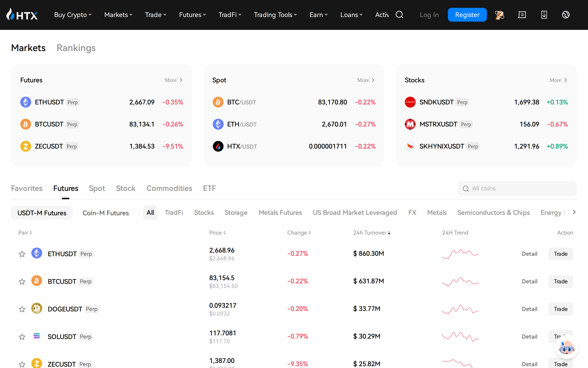Open the support chat mascot bubble
The image size is (588, 368).
tap(566, 347)
